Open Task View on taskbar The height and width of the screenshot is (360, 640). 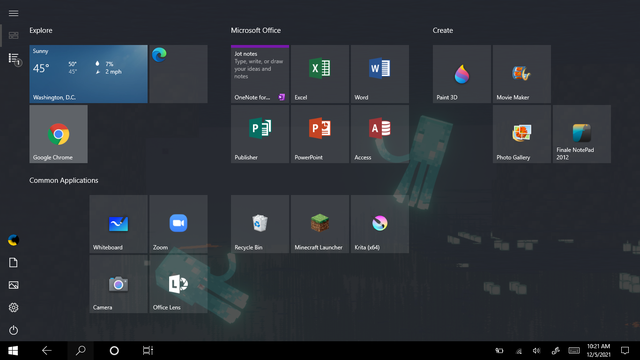[x=148, y=351]
